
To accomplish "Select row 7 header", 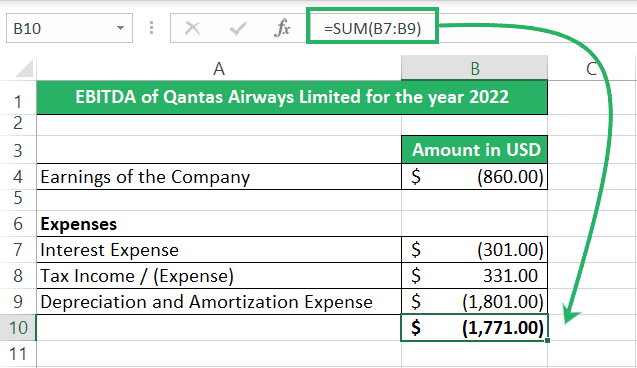I will tap(18, 249).
